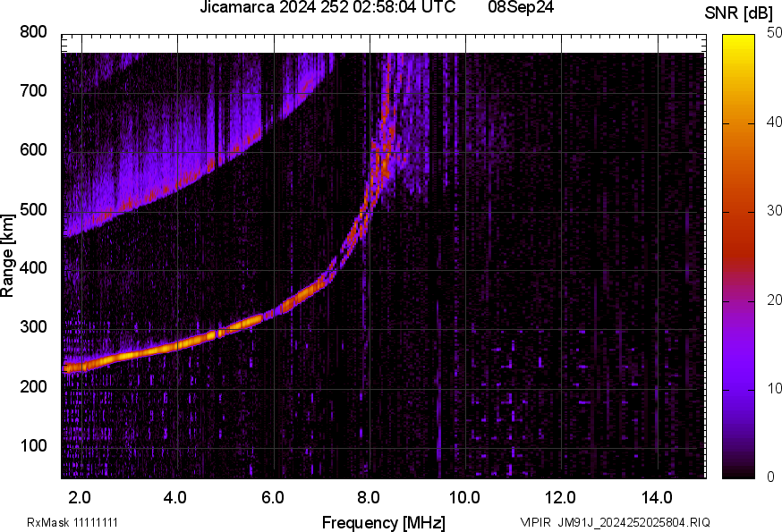
Task: Click the 'RxMask 11111111' footer text
Action: pyautogui.click(x=72, y=522)
